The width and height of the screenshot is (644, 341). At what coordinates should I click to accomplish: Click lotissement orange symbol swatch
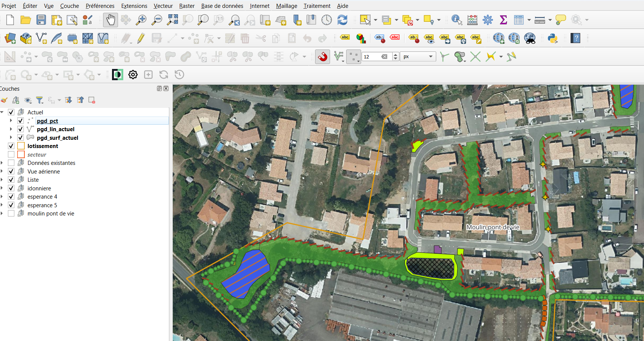(x=21, y=146)
